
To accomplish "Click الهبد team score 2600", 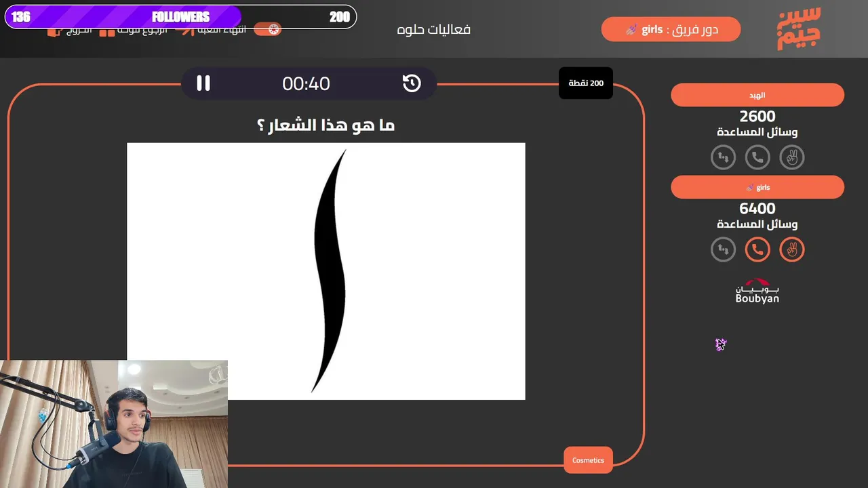I will [757, 117].
